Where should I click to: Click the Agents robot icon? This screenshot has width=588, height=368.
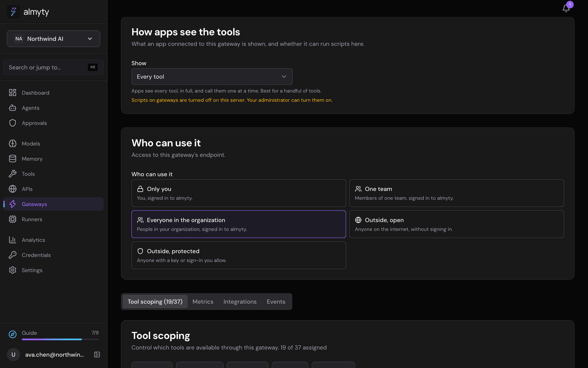pos(13,108)
